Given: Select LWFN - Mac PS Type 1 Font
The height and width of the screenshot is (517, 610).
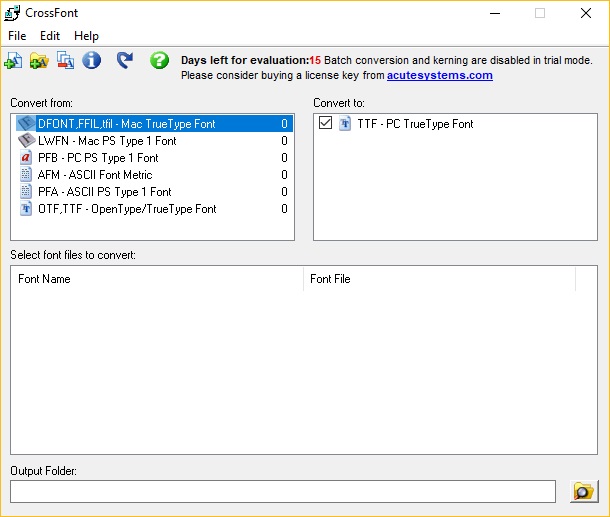Looking at the screenshot, I should point(106,141).
